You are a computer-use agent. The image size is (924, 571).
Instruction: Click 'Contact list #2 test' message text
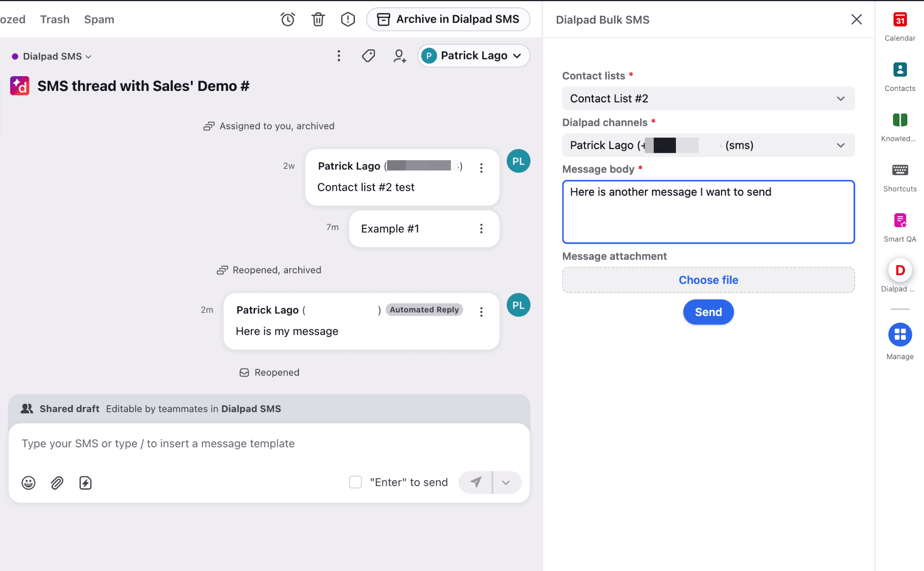point(366,187)
